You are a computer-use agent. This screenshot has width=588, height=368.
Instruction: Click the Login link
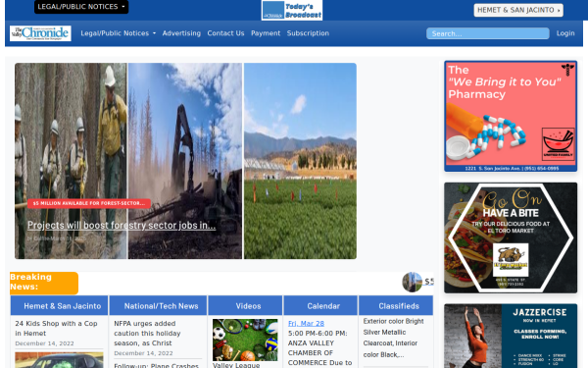(565, 33)
